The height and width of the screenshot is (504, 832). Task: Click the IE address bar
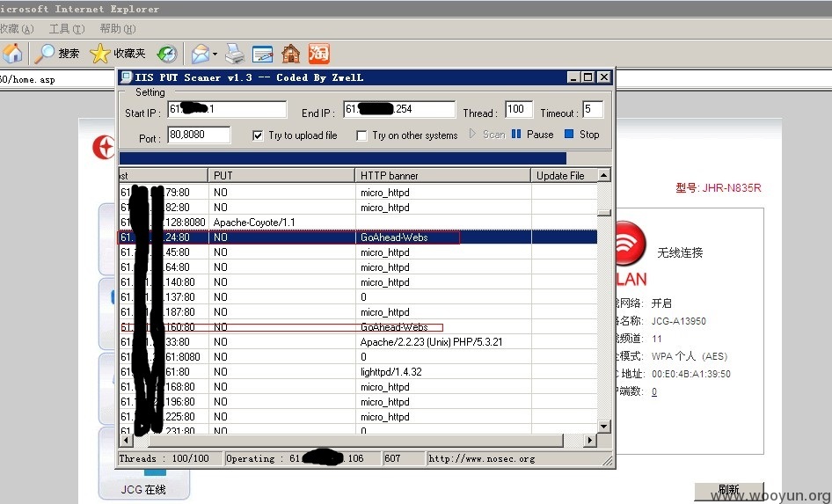tap(58, 79)
